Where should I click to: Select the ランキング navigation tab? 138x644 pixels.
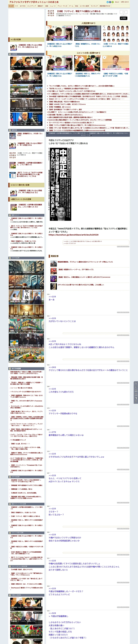point(94,6)
